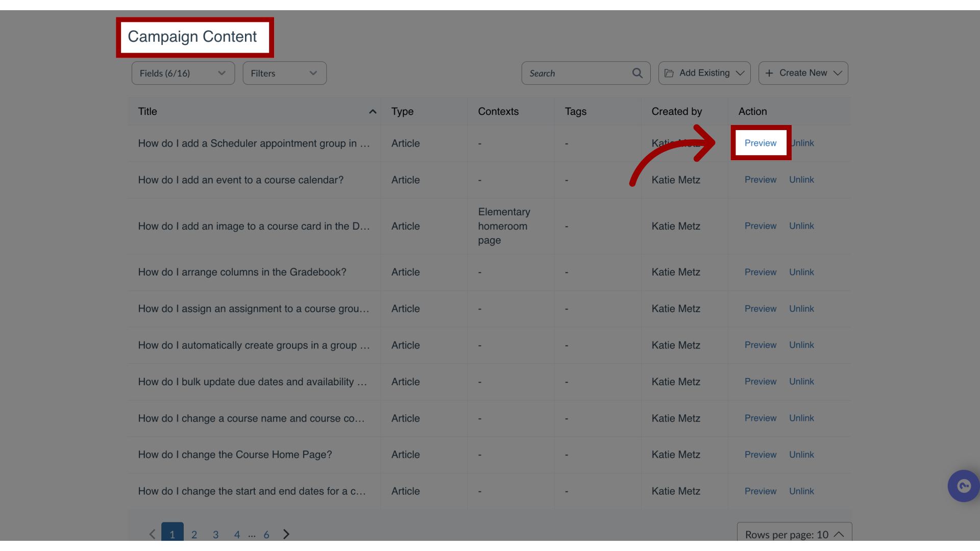The image size is (980, 551).
Task: Expand the Filters dropdown menu
Action: [x=284, y=72]
